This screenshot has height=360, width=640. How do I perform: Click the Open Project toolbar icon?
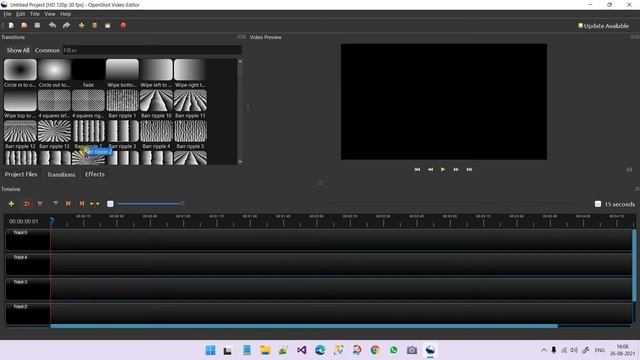[x=24, y=25]
